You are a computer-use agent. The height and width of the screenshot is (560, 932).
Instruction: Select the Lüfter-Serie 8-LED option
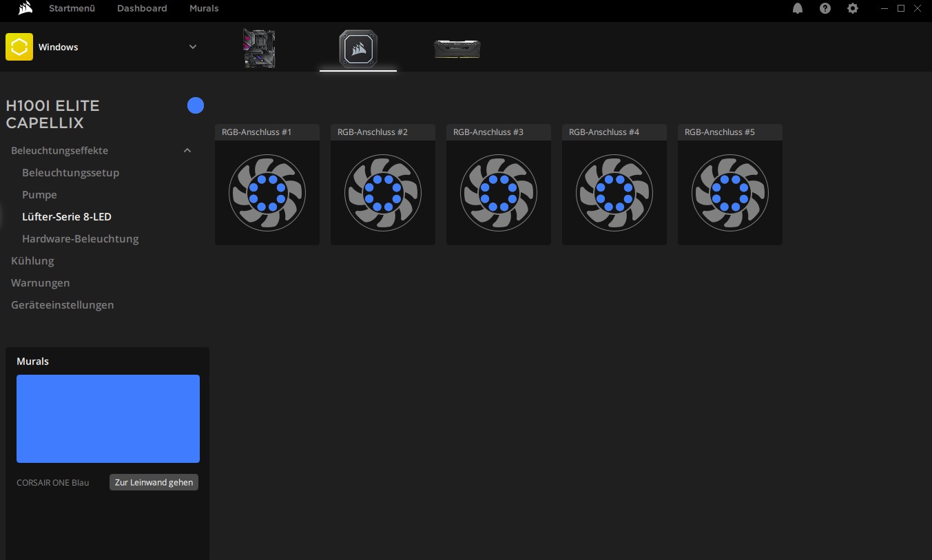(67, 216)
